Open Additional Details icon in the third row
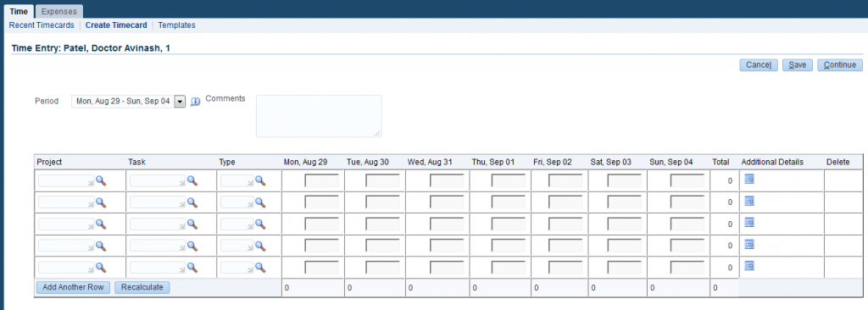The image size is (868, 310). pyautogui.click(x=749, y=223)
